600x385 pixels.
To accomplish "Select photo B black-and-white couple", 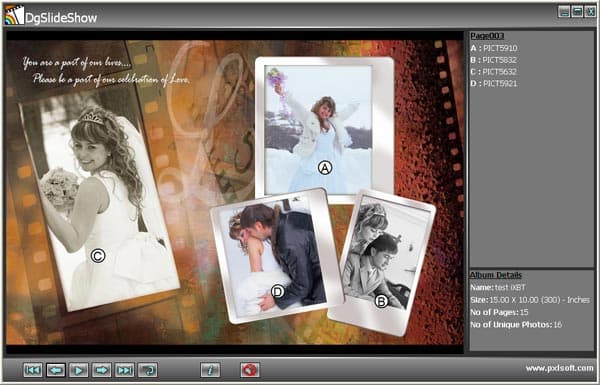I will pyautogui.click(x=386, y=254).
